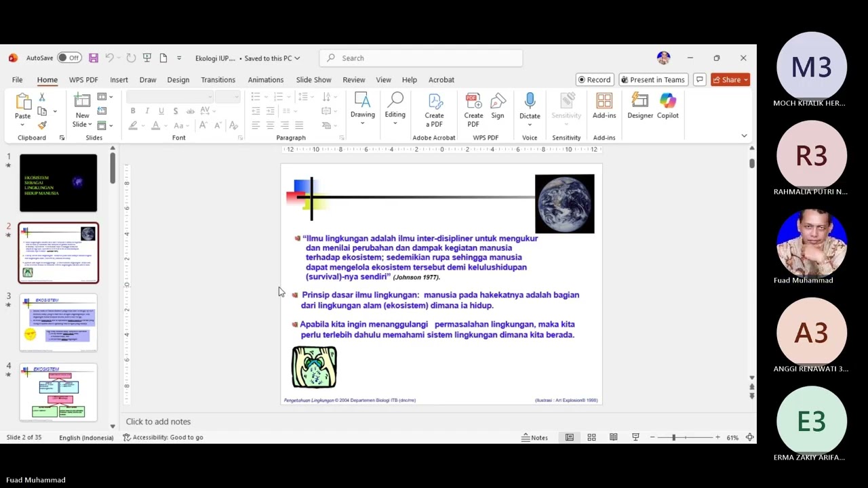Activate the Format Painter brush
The width and height of the screenshot is (868, 488).
pyautogui.click(x=42, y=125)
